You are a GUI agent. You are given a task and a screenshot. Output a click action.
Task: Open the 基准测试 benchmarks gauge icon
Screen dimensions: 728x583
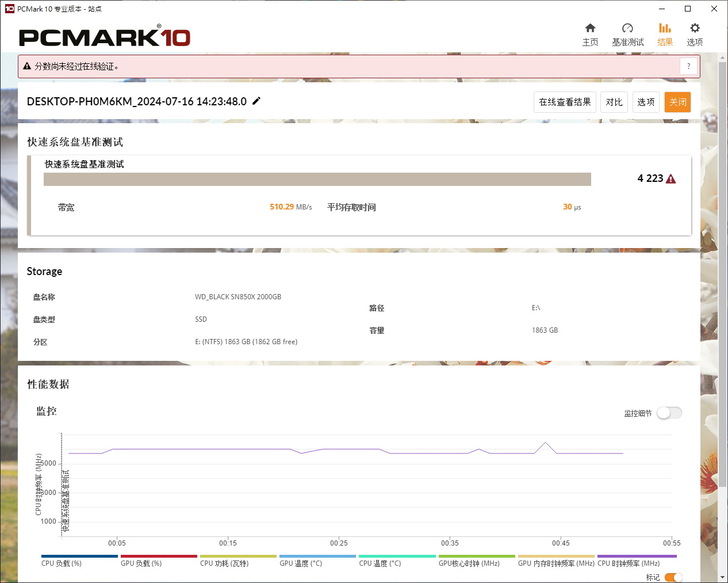tap(627, 34)
